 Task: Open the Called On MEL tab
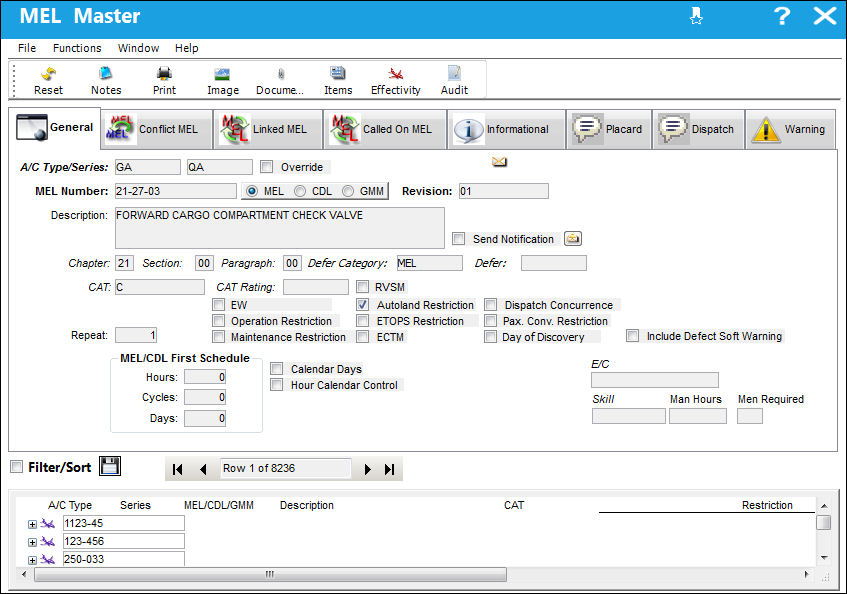coord(385,129)
